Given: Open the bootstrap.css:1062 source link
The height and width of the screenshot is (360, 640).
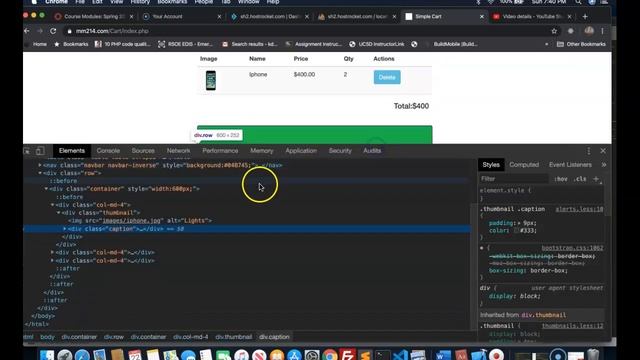Looking at the screenshot, I should (572, 248).
